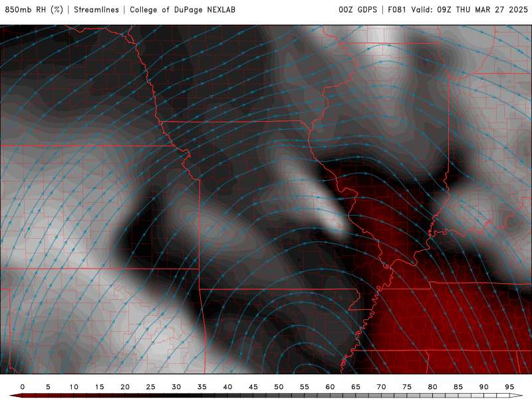Click the "F081" forecast hour label
This screenshot has height=399, width=532.
point(396,10)
